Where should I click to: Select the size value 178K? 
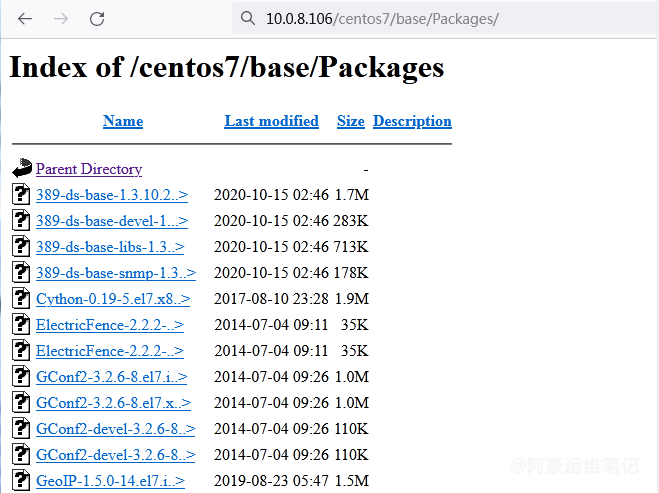tap(351, 273)
